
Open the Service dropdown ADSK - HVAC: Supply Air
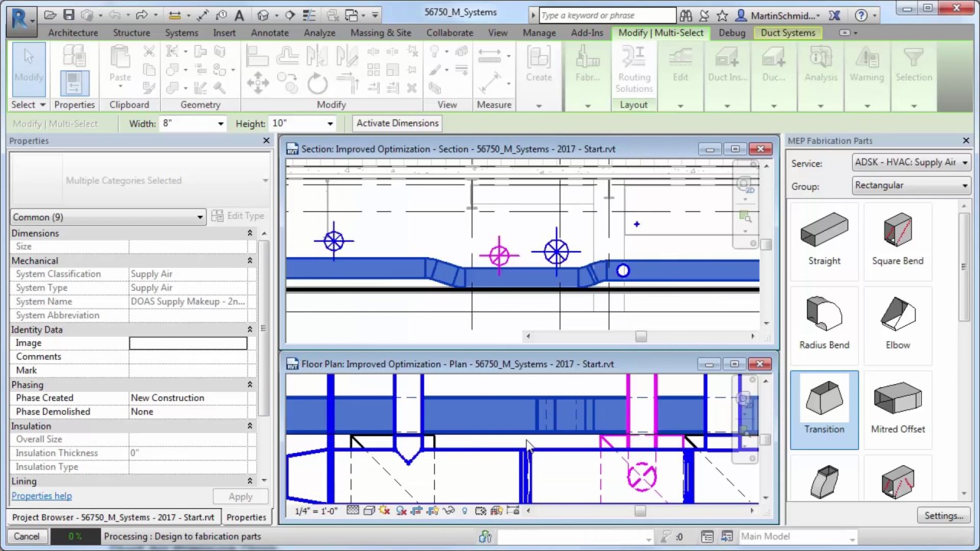[911, 162]
